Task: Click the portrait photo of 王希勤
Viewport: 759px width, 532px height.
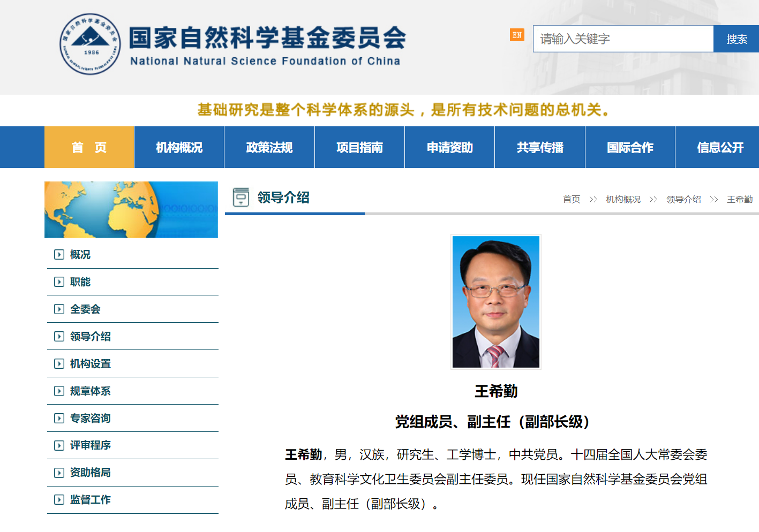Action: coord(496,302)
